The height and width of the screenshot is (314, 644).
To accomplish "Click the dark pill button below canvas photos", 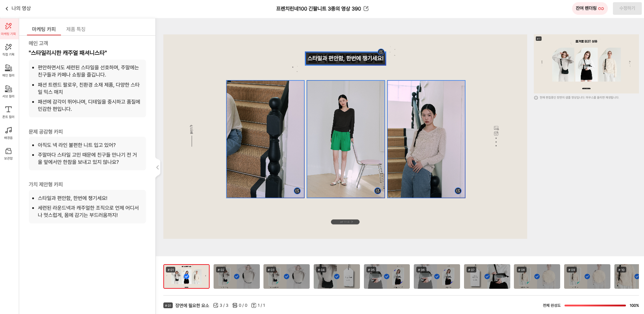I will 345,222.
